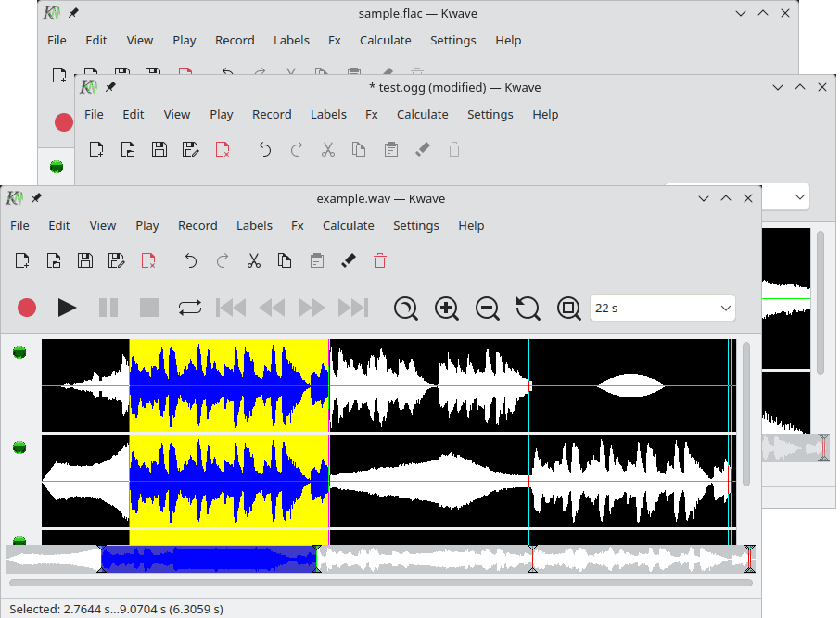This screenshot has height=618, width=840.
Task: Open Record menu in test.ogg window
Action: click(x=272, y=114)
